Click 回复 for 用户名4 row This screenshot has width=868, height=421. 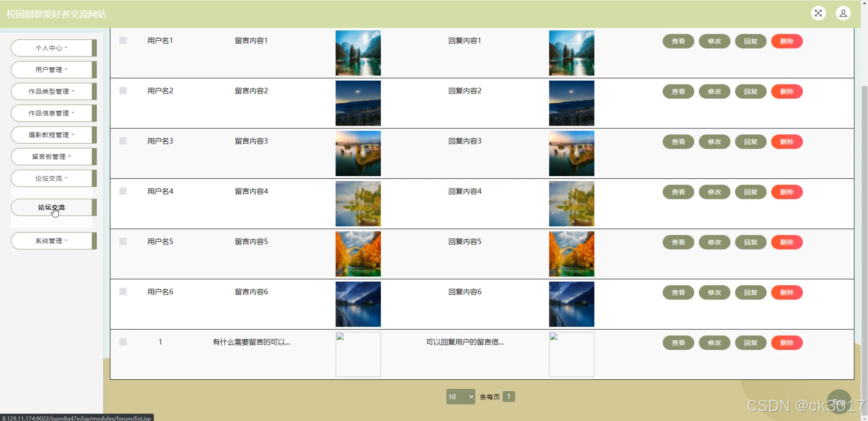(x=751, y=192)
